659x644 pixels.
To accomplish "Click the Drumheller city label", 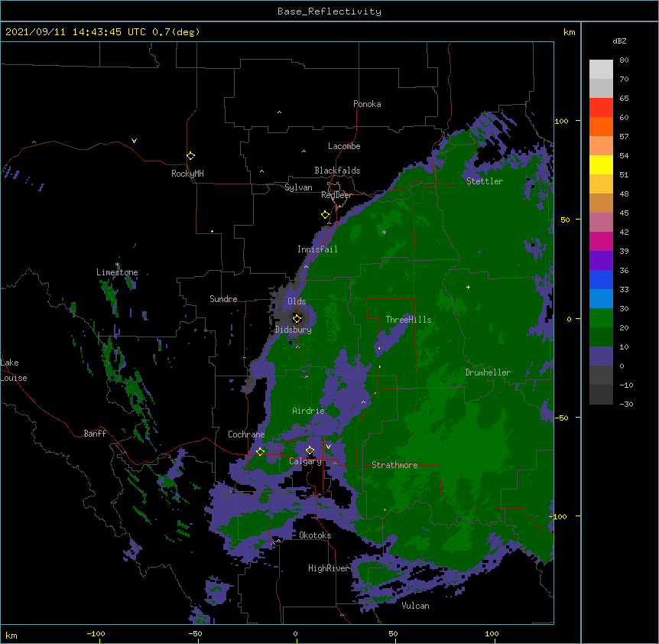I will coord(488,372).
